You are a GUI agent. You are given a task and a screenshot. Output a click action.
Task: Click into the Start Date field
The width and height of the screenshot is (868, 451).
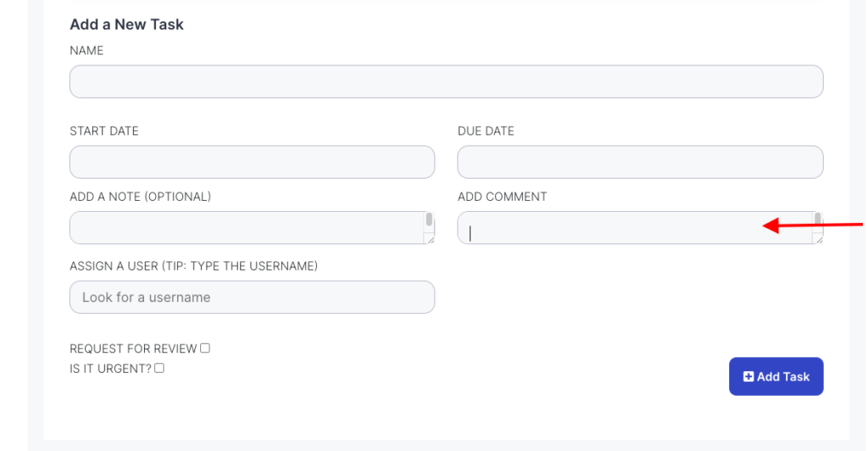click(x=252, y=162)
